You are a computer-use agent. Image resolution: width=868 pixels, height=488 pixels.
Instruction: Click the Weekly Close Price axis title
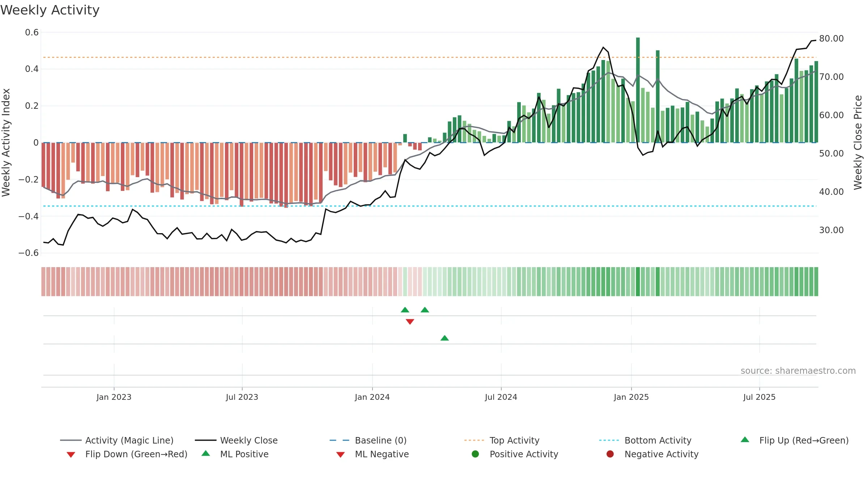coord(858,142)
